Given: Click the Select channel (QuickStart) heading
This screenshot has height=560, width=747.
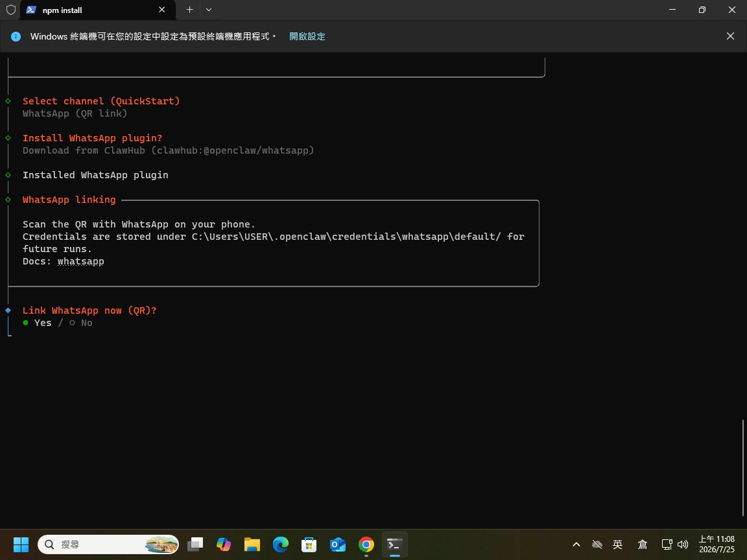Looking at the screenshot, I should pos(101,101).
